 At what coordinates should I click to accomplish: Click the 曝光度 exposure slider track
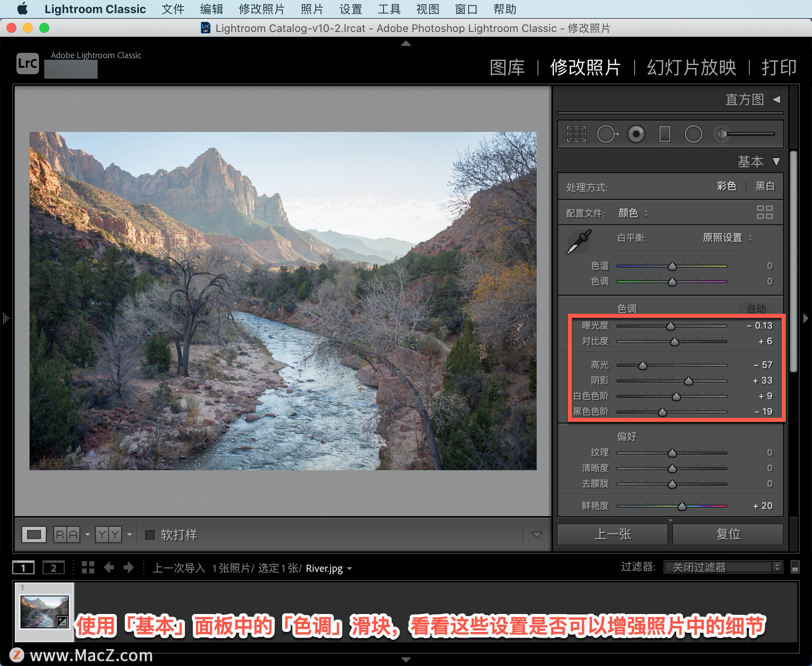pyautogui.click(x=672, y=326)
